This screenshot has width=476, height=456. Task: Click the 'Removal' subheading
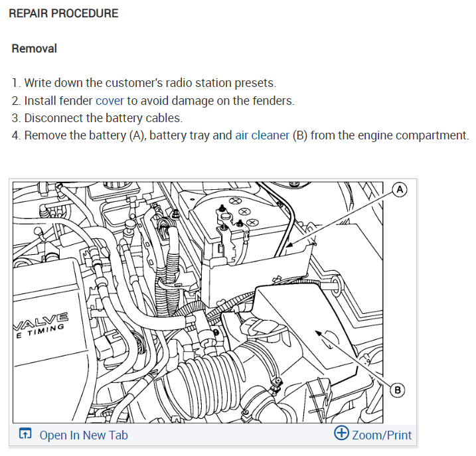coord(35,48)
